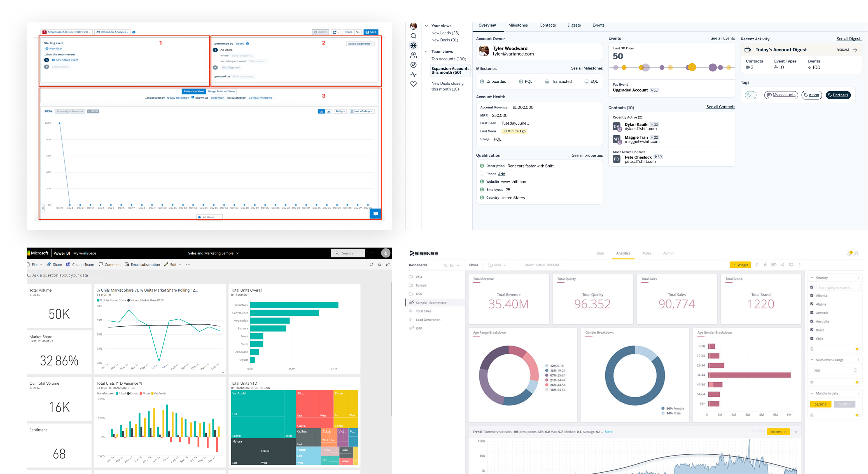Collapse the Your views section
The image size is (868, 474).
[x=426, y=26]
